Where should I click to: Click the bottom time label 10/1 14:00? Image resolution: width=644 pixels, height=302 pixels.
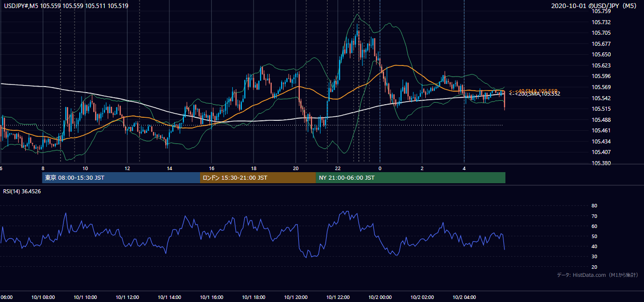(169, 297)
